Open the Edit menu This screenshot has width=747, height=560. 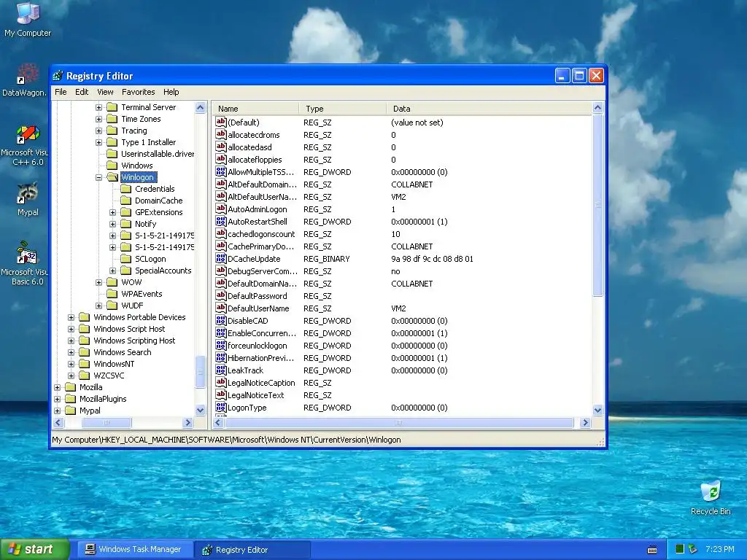coord(82,92)
